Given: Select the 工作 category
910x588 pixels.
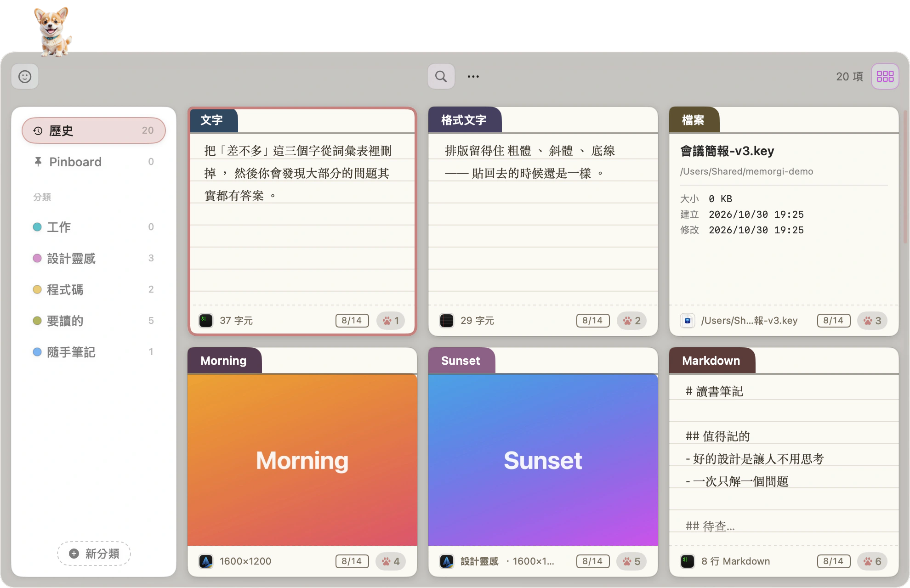Looking at the screenshot, I should (94, 227).
